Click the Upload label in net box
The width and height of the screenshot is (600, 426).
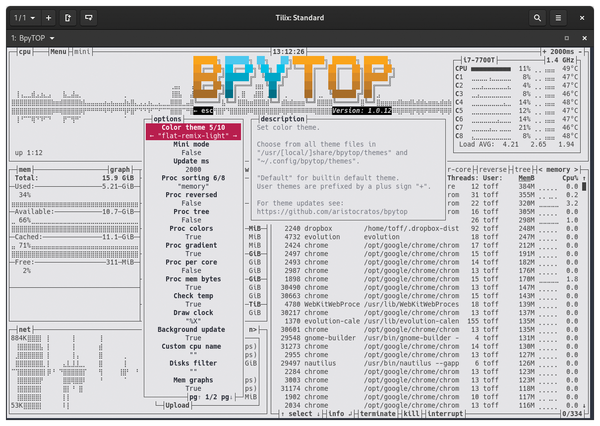177,405
